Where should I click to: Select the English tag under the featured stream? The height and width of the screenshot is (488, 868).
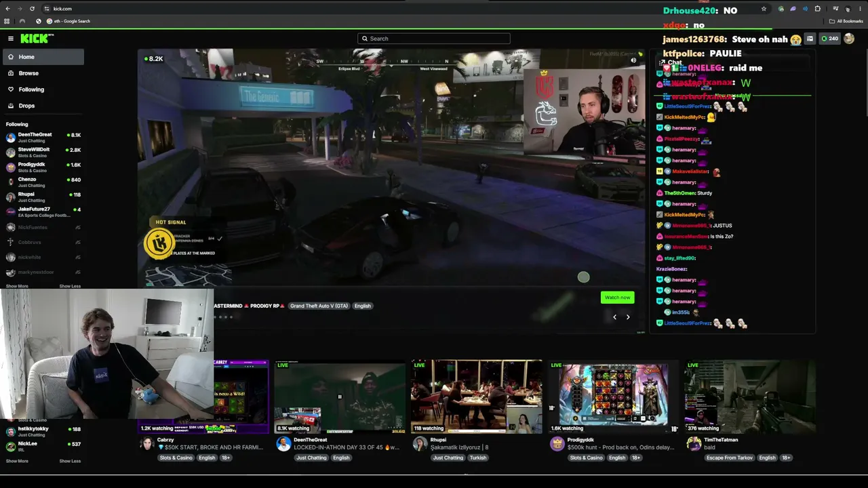click(x=362, y=306)
